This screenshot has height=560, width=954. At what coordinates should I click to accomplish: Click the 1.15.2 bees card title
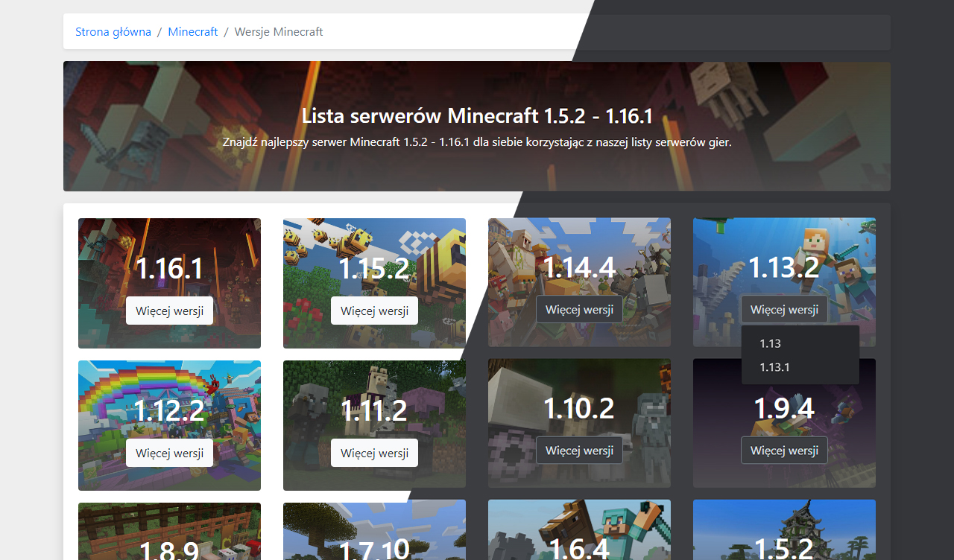click(x=374, y=269)
